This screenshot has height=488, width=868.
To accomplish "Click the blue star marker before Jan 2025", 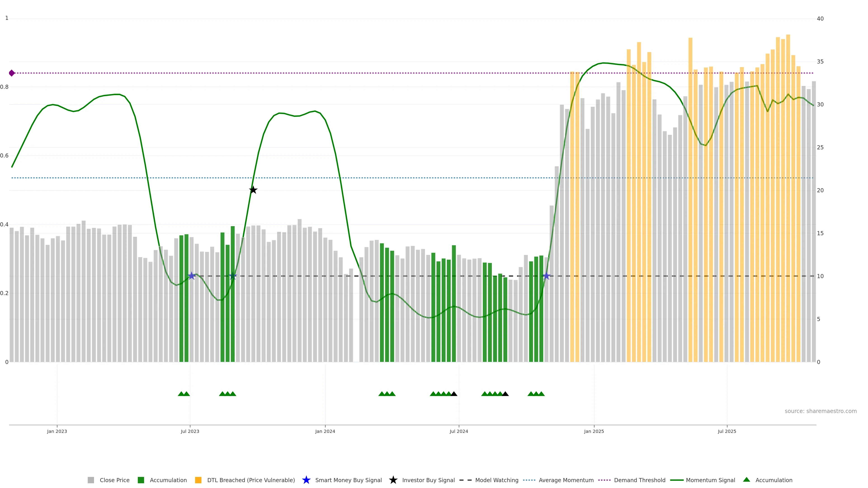I will click(x=546, y=276).
